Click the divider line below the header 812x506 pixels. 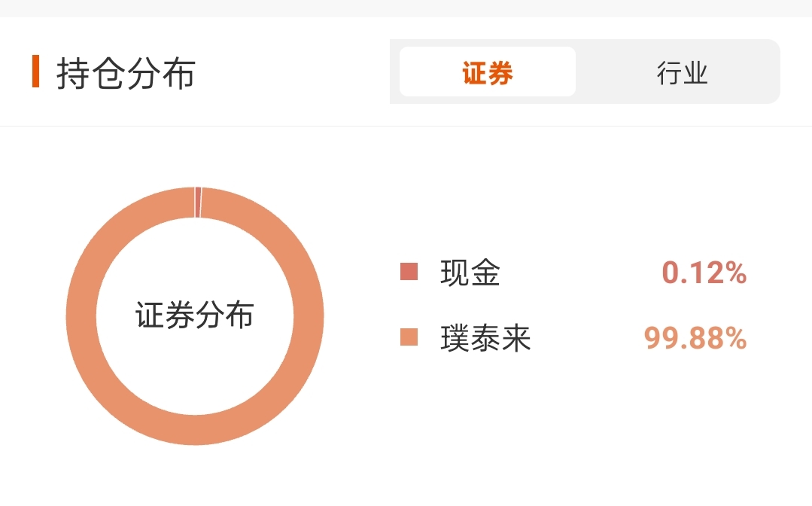406,126
